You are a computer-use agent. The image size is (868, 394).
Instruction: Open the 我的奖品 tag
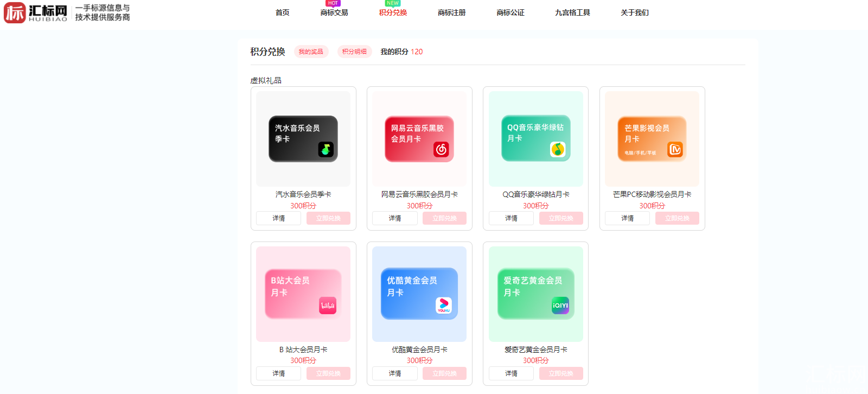(311, 52)
